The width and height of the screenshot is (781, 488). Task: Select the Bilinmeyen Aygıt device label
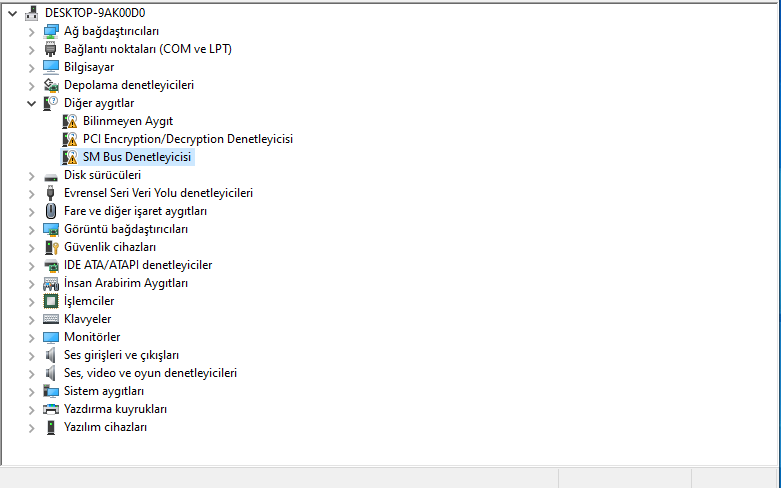[128, 121]
